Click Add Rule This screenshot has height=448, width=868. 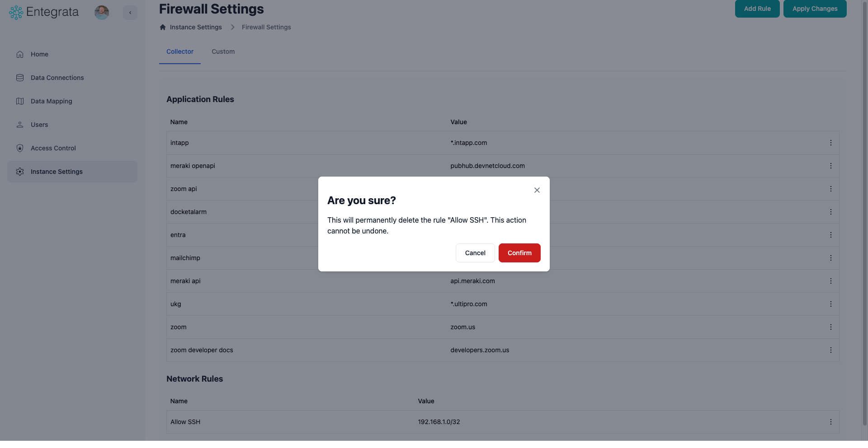(757, 9)
